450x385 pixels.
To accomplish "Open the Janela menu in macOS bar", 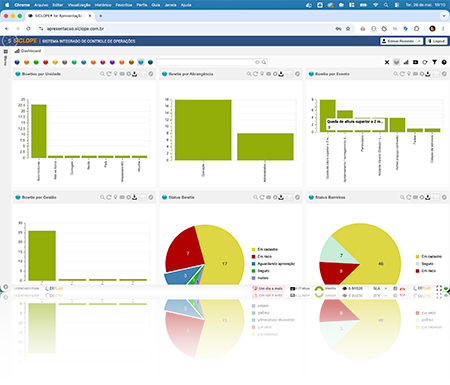I will pos(170,5).
